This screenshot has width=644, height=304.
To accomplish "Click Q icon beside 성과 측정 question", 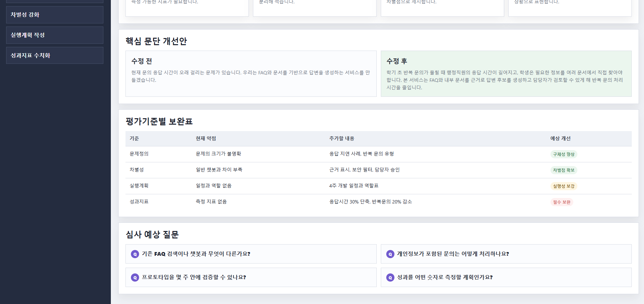I will (390, 278).
